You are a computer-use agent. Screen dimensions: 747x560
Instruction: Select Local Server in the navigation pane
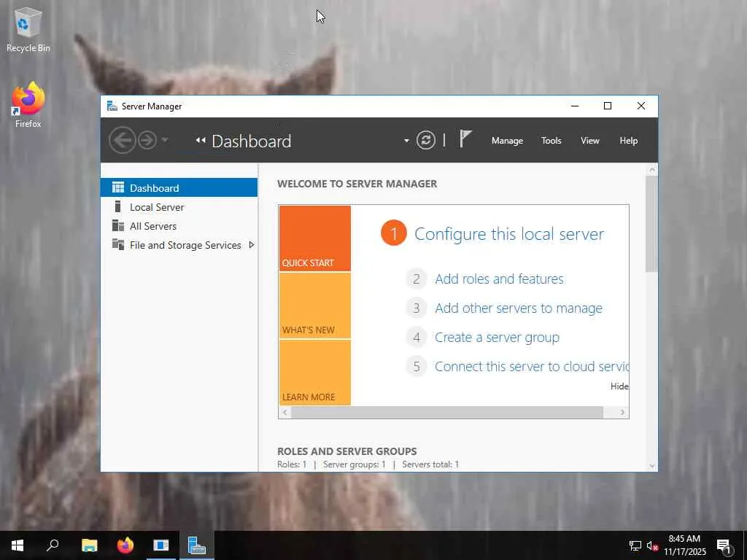[179, 206]
